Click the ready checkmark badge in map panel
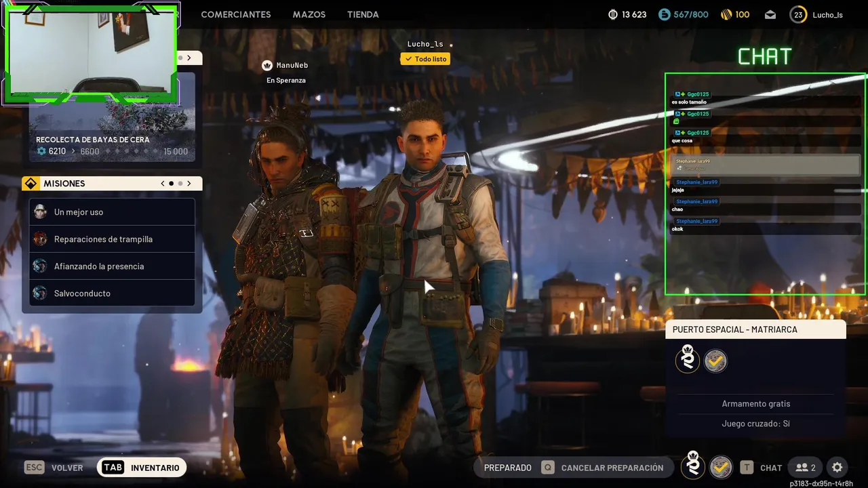Viewport: 868px width, 488px height. coord(715,361)
